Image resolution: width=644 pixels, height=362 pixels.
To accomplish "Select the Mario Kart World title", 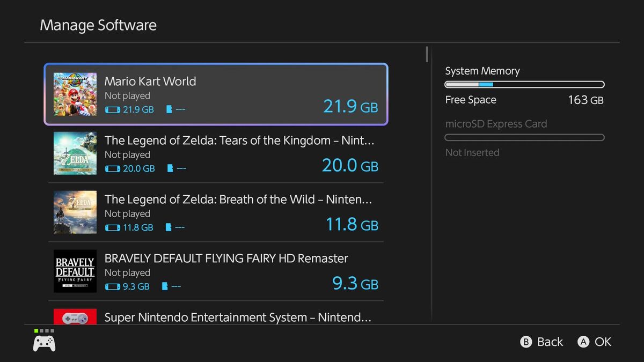I will coord(150,82).
